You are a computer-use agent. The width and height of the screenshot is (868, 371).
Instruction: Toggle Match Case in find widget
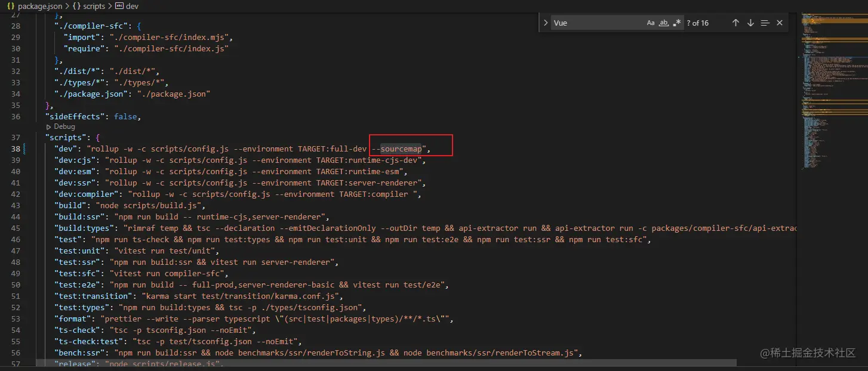pyautogui.click(x=651, y=23)
